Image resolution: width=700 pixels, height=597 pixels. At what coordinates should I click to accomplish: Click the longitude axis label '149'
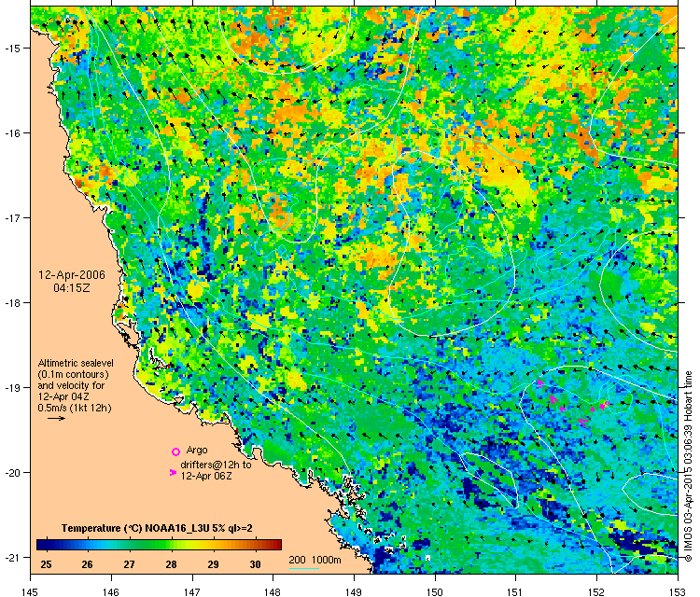tap(354, 591)
